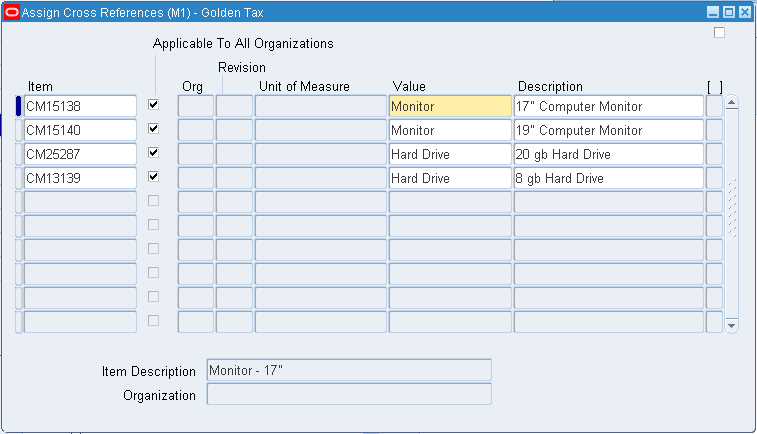
Task: Open the flexfield [ ] box for CM15138
Action: click(x=714, y=106)
